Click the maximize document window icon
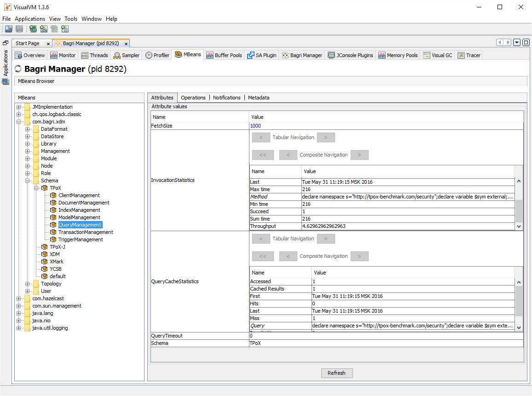 click(526, 42)
